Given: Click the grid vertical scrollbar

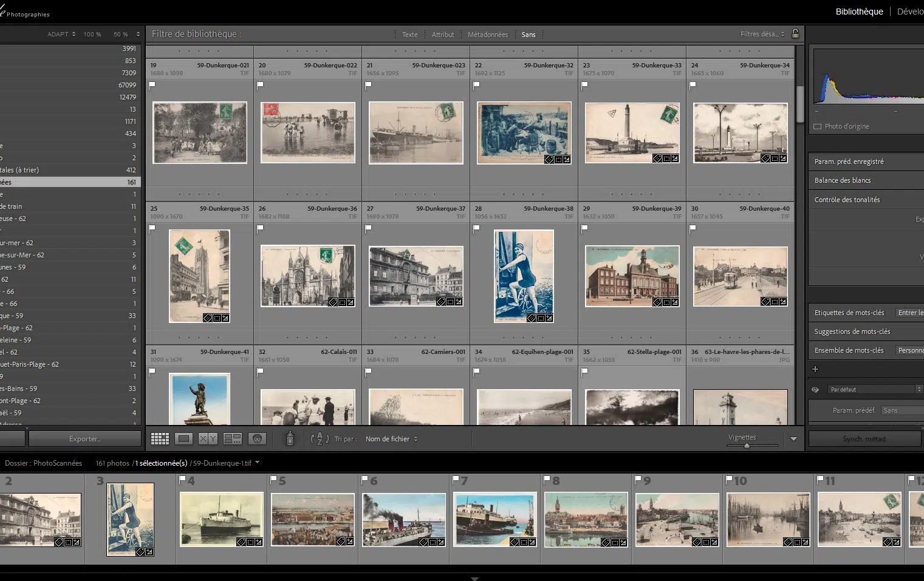Looking at the screenshot, I should [x=799, y=103].
